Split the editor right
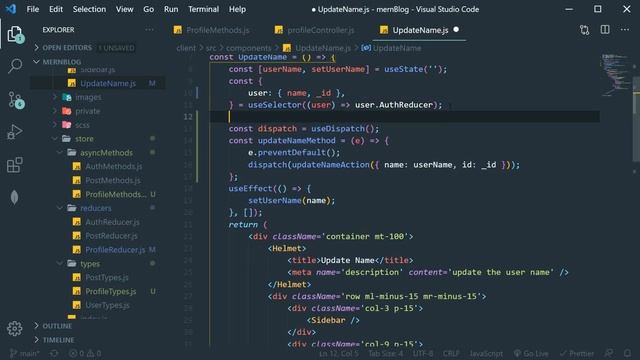Image resolution: width=640 pixels, height=360 pixels. click(605, 30)
